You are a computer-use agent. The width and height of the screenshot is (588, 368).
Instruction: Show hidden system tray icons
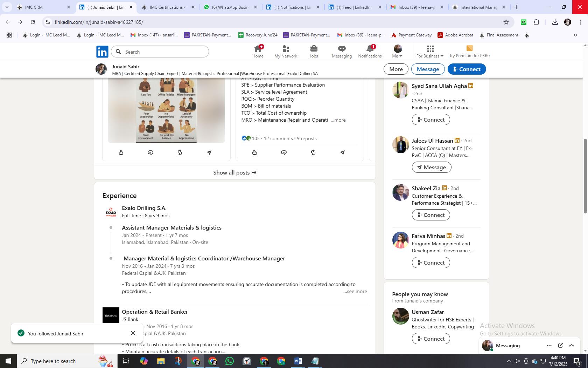click(x=509, y=361)
